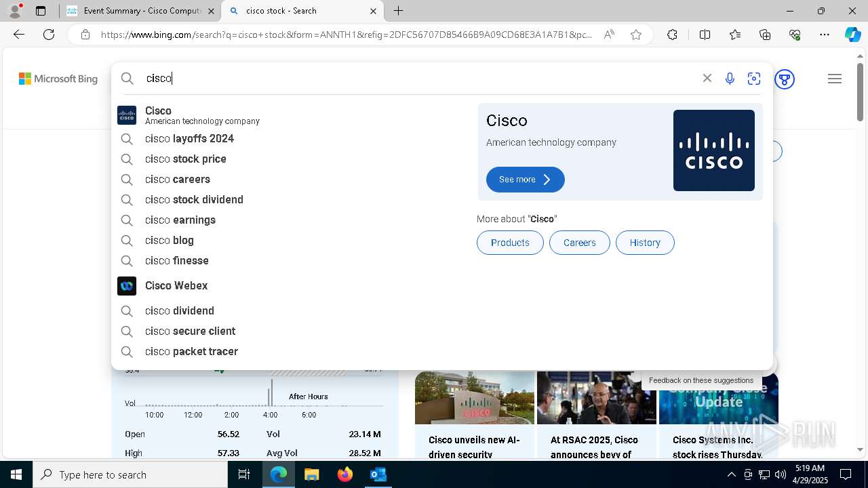Refresh the current page
The width and height of the screenshot is (868, 488).
(49, 35)
